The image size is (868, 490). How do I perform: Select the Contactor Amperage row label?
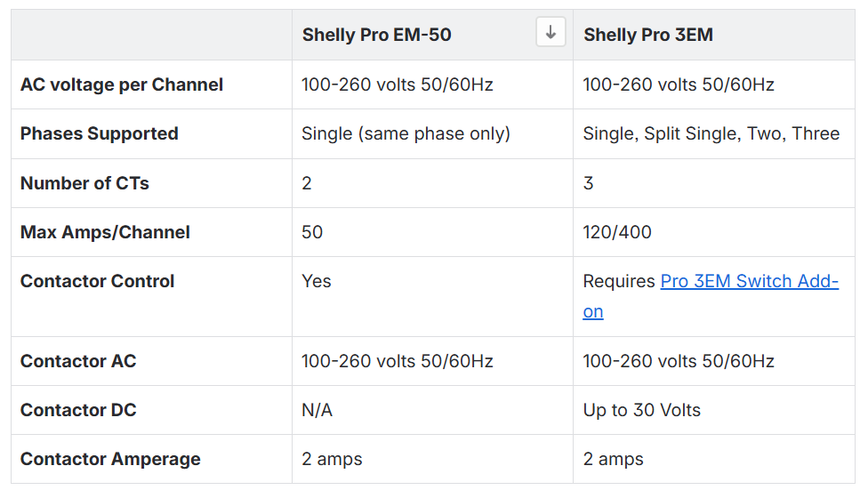110,460
